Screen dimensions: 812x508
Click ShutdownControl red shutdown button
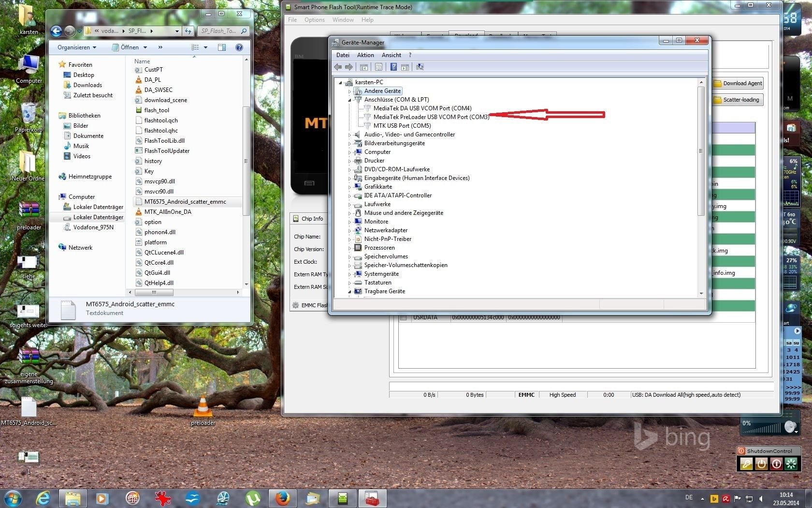(777, 464)
